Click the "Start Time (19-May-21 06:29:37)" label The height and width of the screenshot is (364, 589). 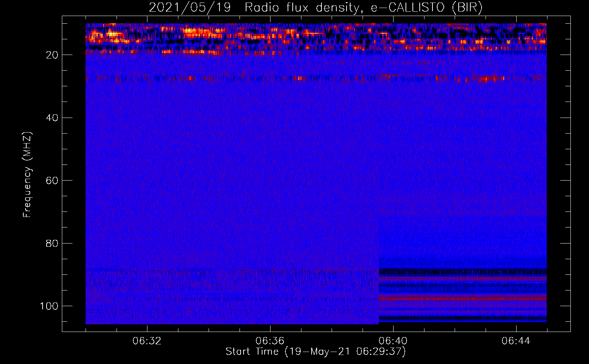[316, 352]
